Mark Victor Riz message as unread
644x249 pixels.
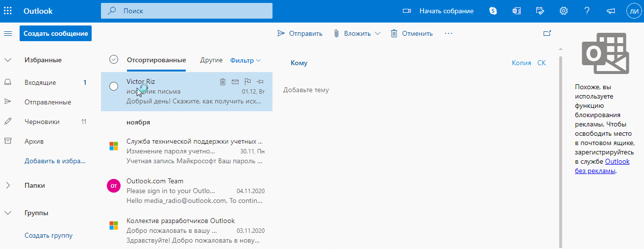235,82
